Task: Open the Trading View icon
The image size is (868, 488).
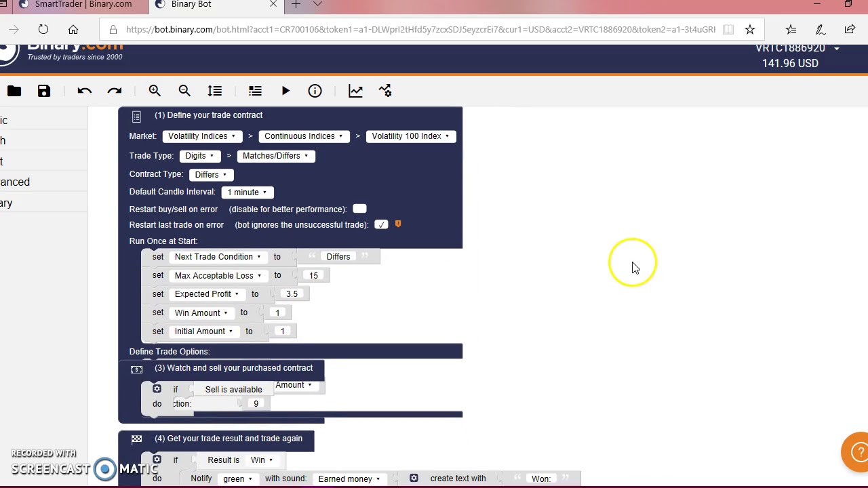Action: pos(385,91)
